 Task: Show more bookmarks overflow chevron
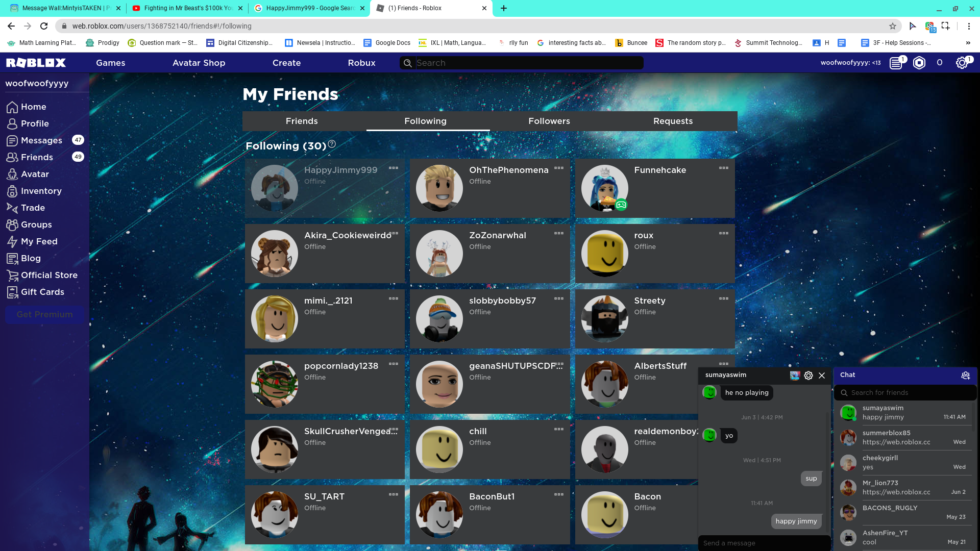(968, 43)
